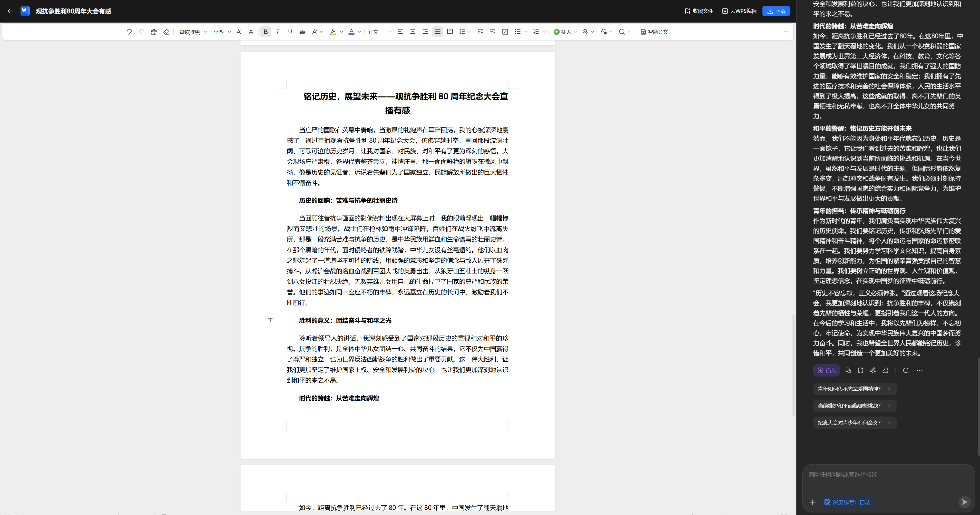Click the clear formatting eraser
Image resolution: width=980 pixels, height=515 pixels.
click(x=166, y=32)
